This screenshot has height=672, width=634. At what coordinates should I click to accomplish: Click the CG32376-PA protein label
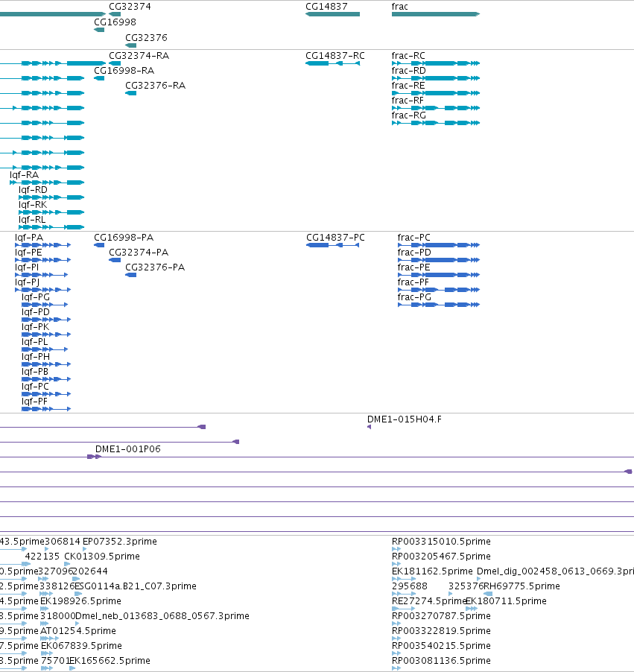[x=155, y=267]
